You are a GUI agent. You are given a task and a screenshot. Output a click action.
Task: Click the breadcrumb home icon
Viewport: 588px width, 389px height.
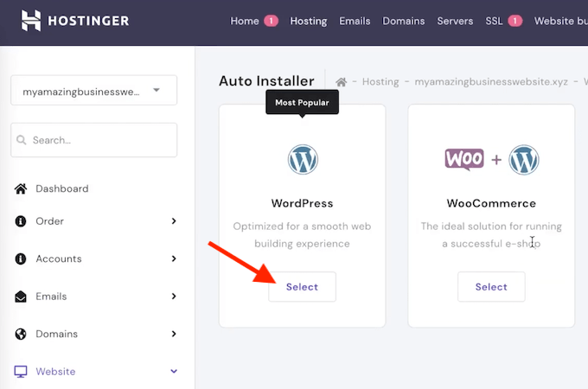coord(341,81)
